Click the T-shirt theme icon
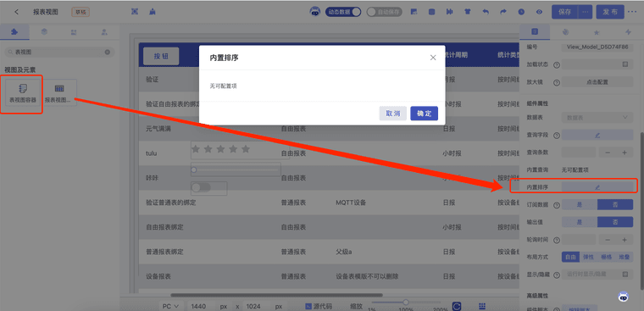The height and width of the screenshot is (311, 644). [x=468, y=12]
